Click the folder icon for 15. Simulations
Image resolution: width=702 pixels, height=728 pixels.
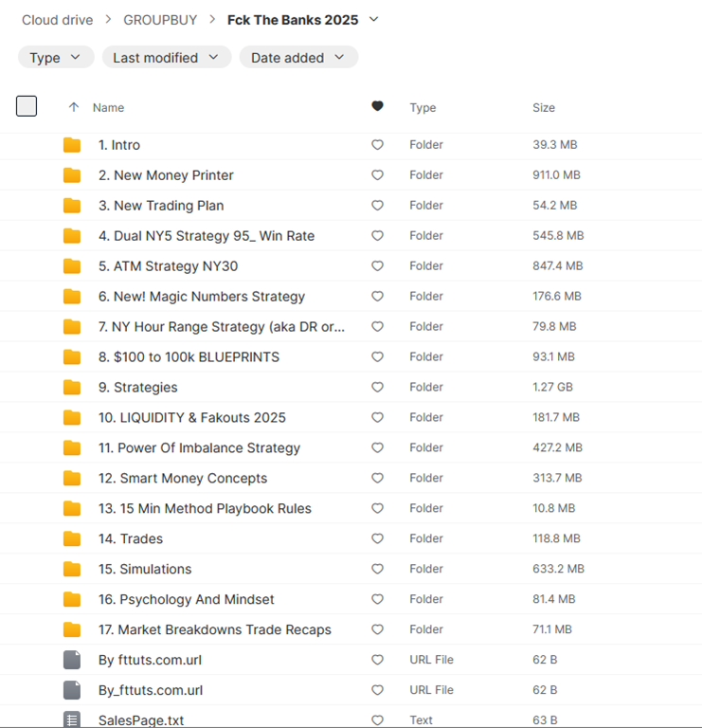72,570
